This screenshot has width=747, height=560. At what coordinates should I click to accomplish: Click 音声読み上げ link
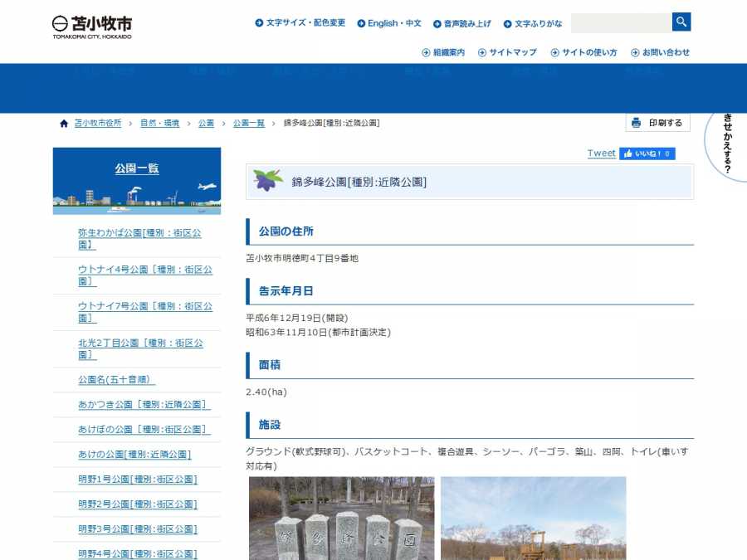coord(461,24)
